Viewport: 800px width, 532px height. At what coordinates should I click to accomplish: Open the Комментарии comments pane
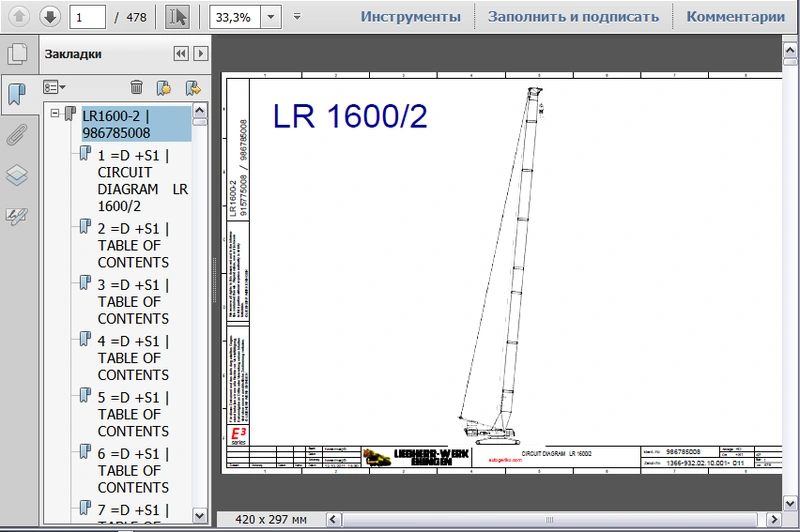[735, 17]
